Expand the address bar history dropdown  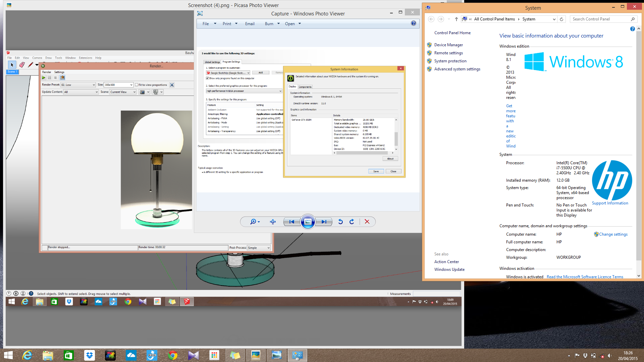tap(554, 19)
